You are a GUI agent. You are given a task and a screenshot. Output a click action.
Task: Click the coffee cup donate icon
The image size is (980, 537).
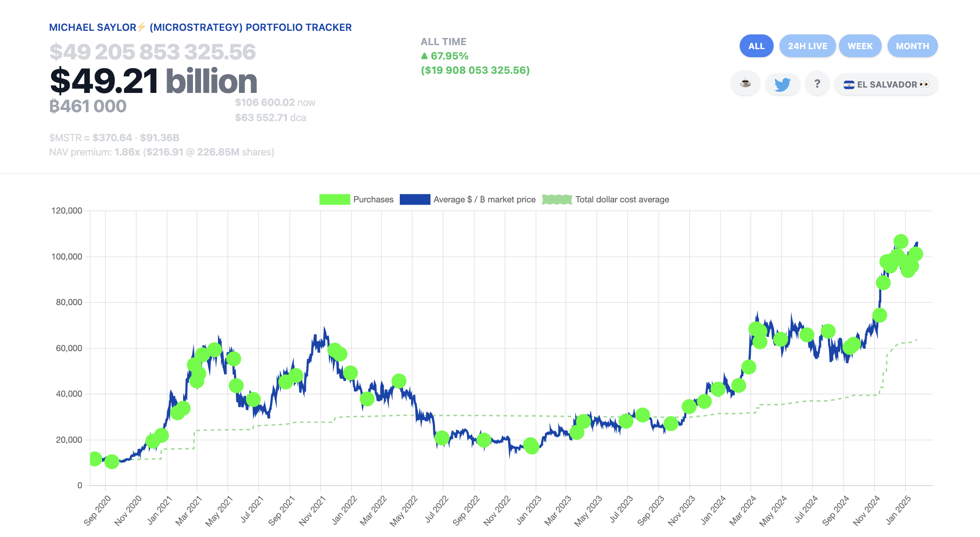[x=745, y=84]
